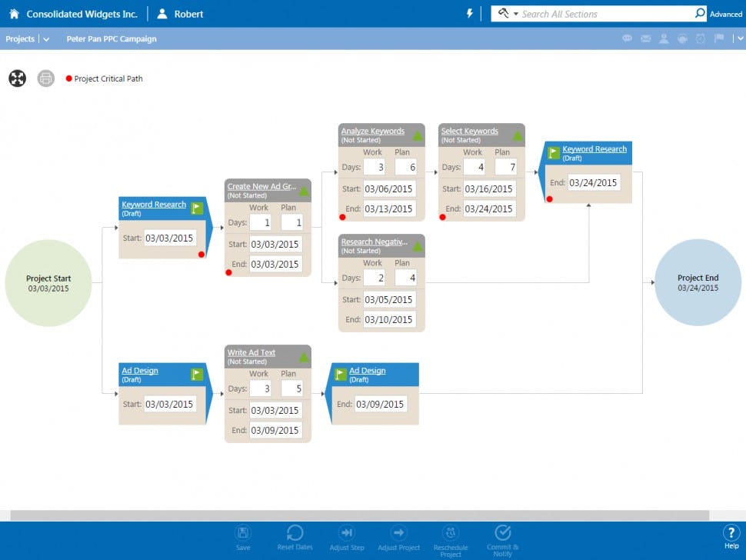The width and height of the screenshot is (746, 560).
Task: Edit Research Negativ... Work days field
Action: point(375,278)
